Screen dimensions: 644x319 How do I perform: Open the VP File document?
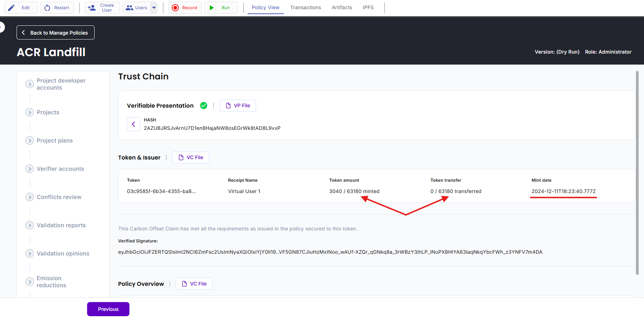pos(238,106)
